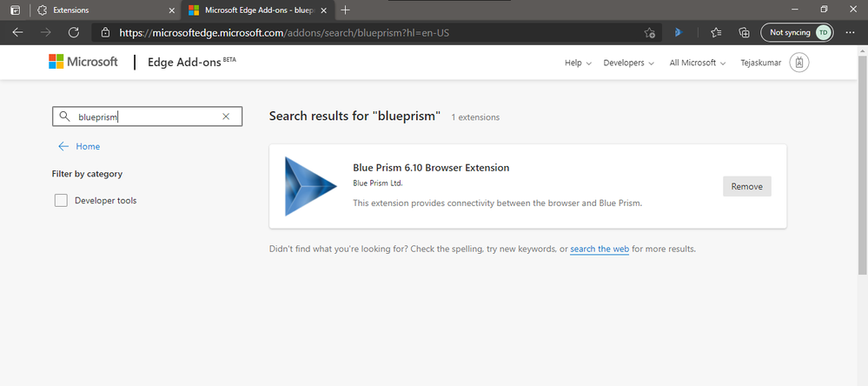868x386 pixels.
Task: Expand the Help dropdown
Action: [x=578, y=63]
